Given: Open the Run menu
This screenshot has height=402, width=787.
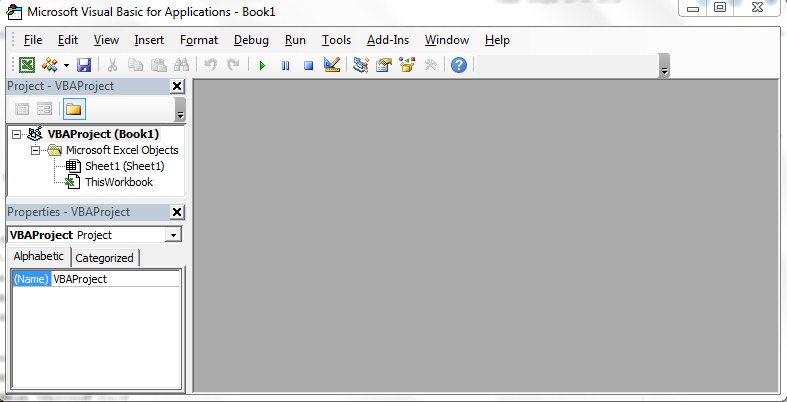Looking at the screenshot, I should pos(295,40).
